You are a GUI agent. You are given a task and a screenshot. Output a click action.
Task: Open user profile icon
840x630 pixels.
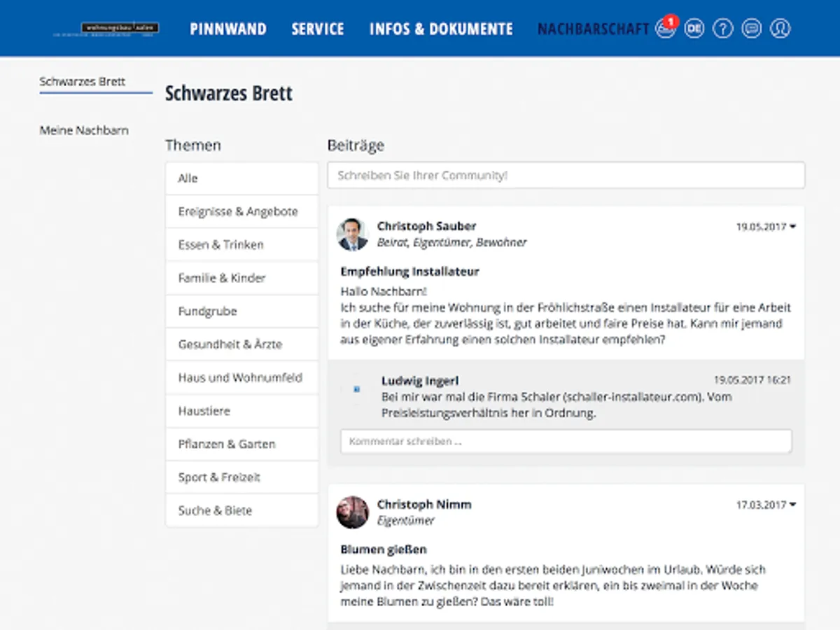coord(780,29)
